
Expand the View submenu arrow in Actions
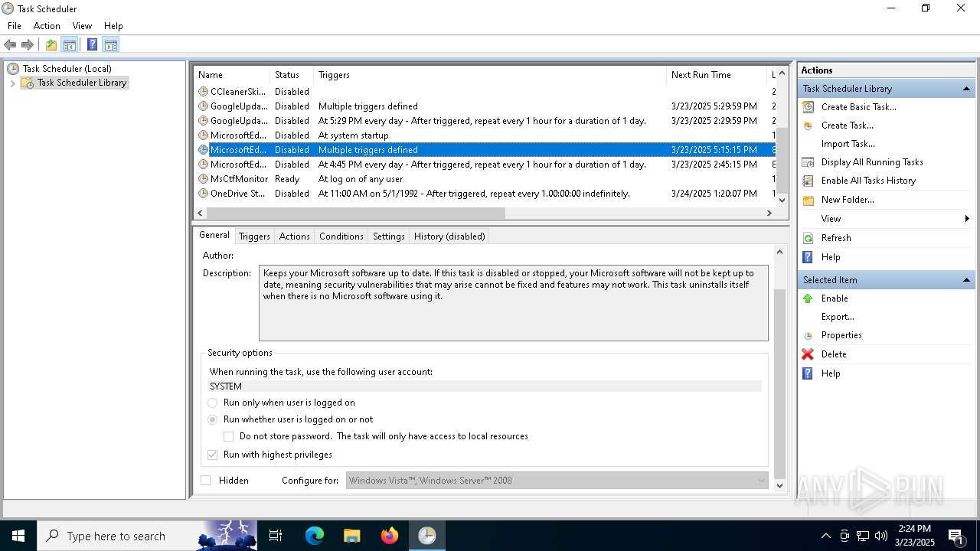pos(968,219)
